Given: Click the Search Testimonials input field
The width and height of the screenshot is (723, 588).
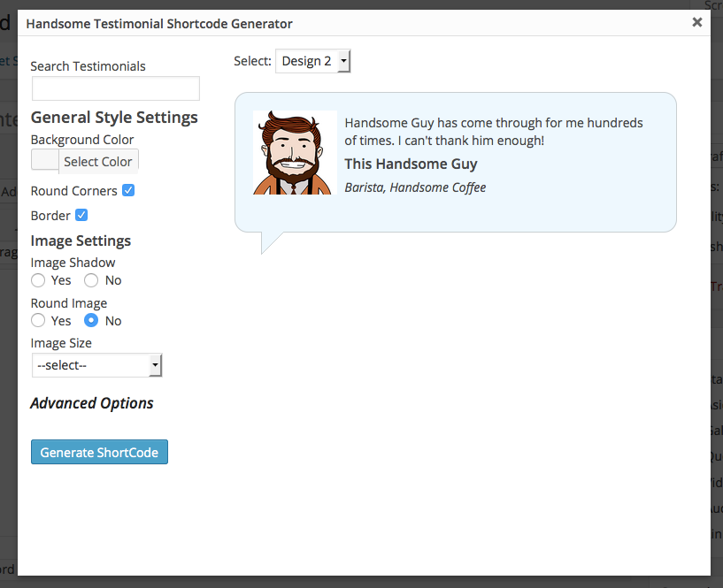Looking at the screenshot, I should (x=116, y=88).
